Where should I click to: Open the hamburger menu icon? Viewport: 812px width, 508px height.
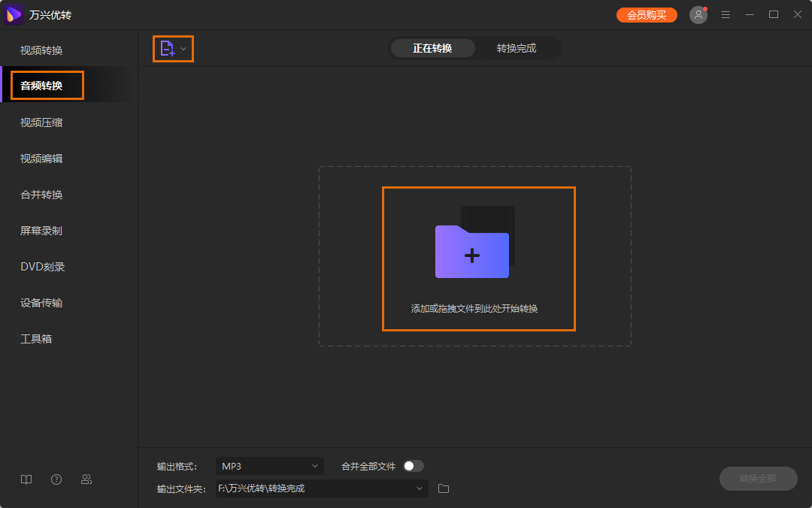[x=725, y=14]
